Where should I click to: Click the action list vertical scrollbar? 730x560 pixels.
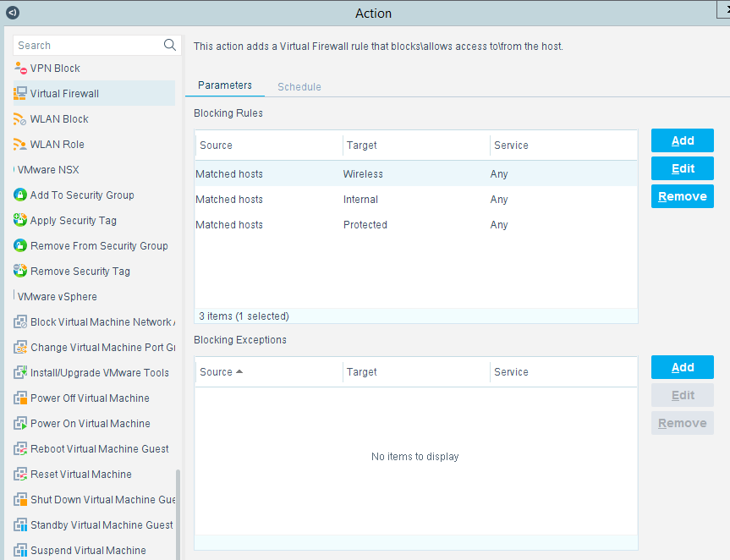tap(178, 514)
